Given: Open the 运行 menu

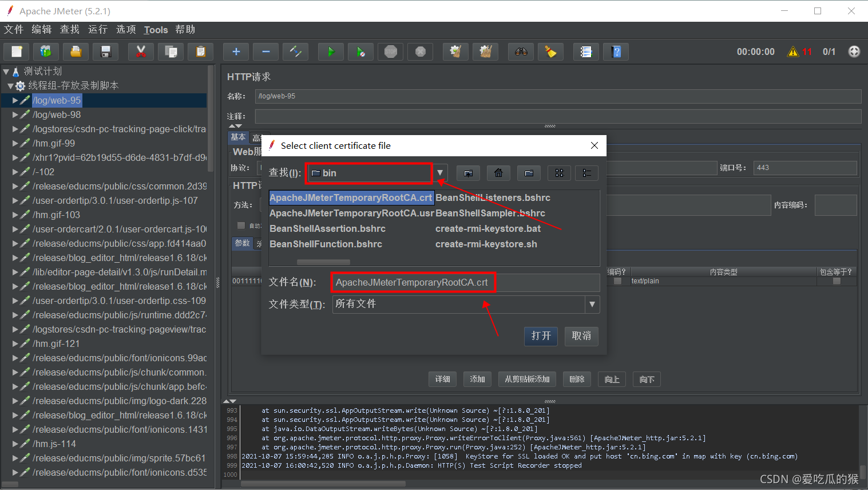Looking at the screenshot, I should pyautogui.click(x=98, y=30).
